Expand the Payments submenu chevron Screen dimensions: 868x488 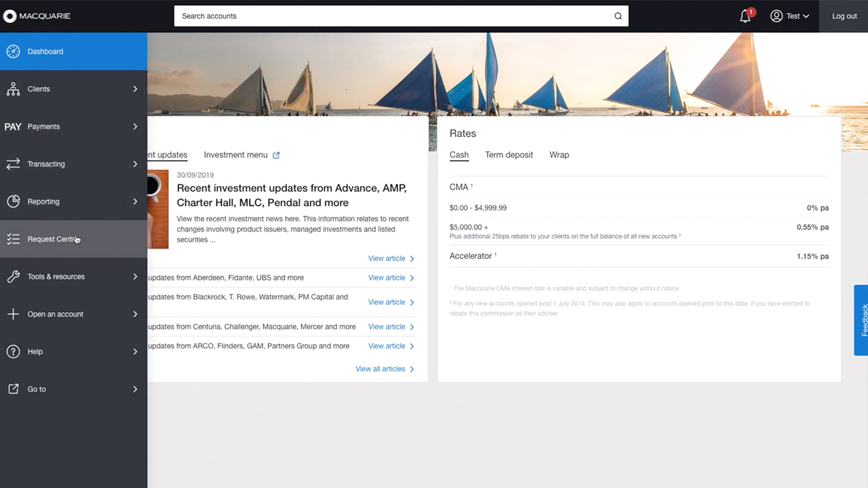[x=135, y=126]
